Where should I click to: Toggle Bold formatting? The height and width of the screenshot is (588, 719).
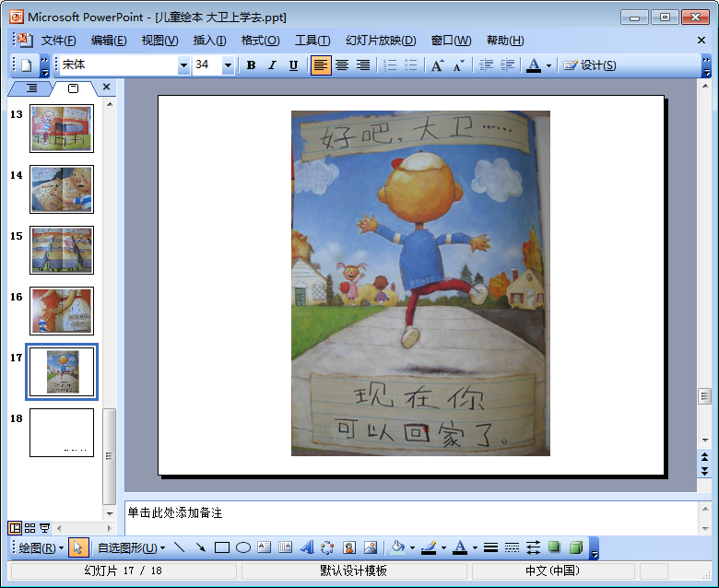click(x=251, y=65)
